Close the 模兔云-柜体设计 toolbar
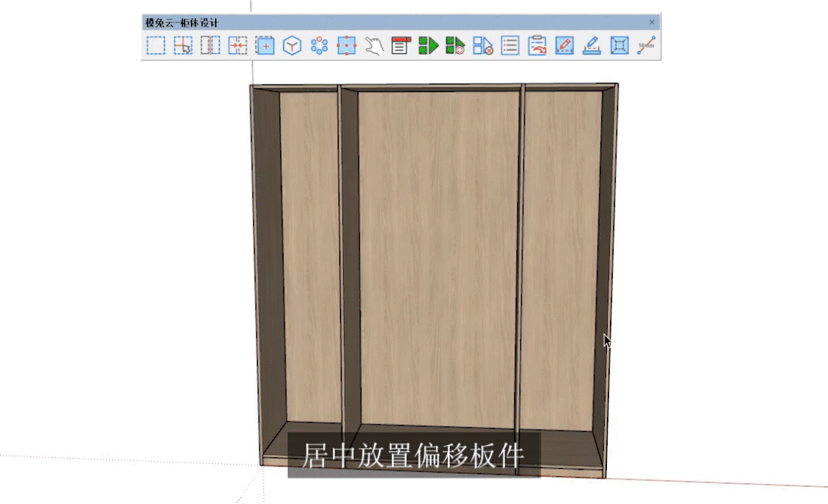Viewport: 828px width, 504px height. point(652,23)
